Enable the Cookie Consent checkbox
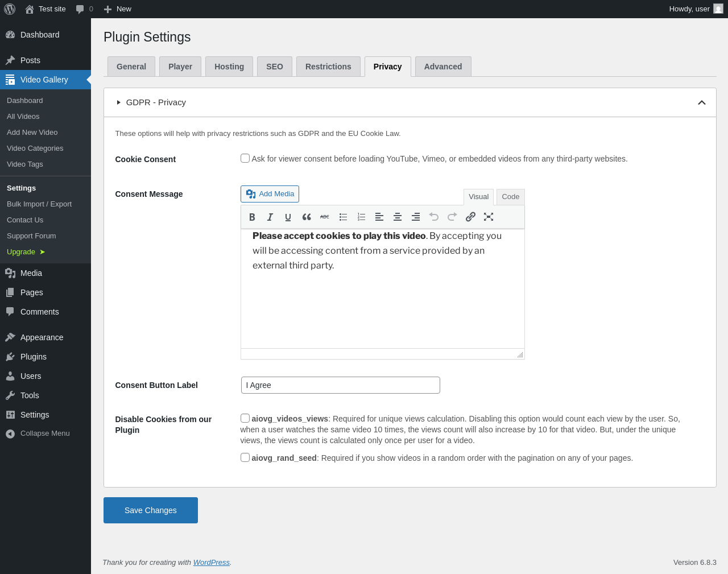 pyautogui.click(x=245, y=158)
